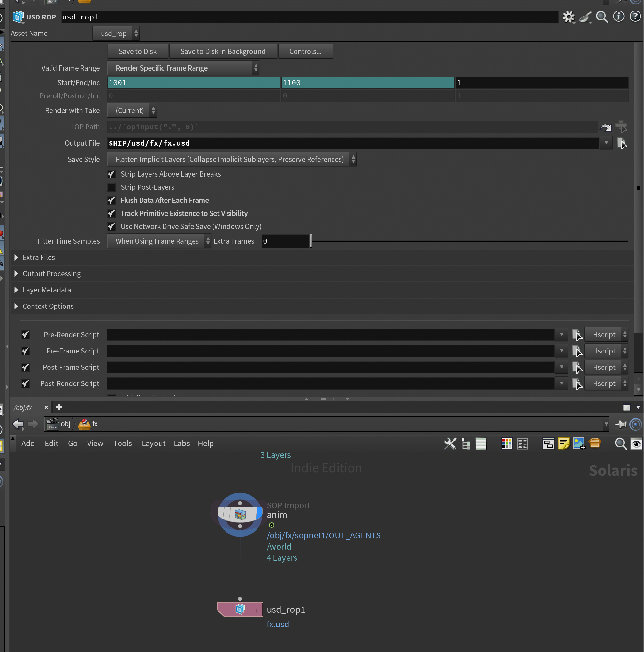644x652 pixels.
Task: Open the Labs menu
Action: click(x=182, y=444)
